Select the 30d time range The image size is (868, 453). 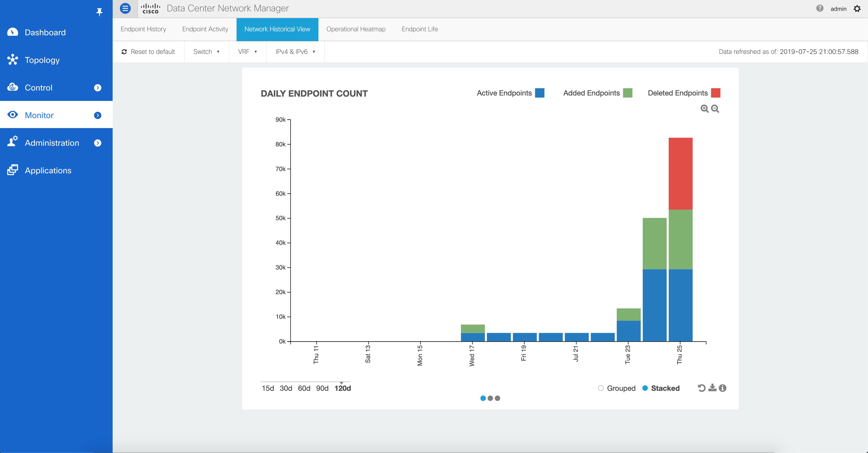click(x=286, y=388)
